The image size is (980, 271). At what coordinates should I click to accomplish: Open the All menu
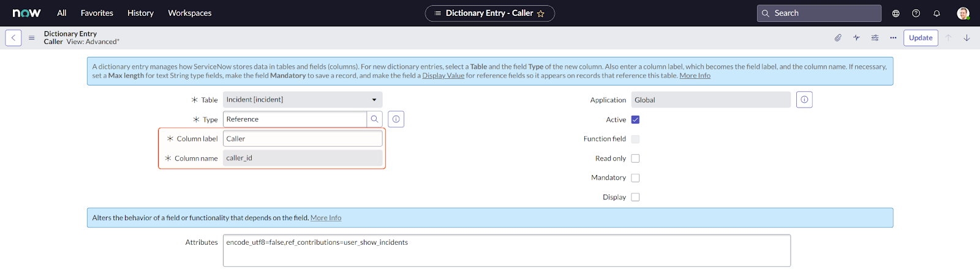61,13
